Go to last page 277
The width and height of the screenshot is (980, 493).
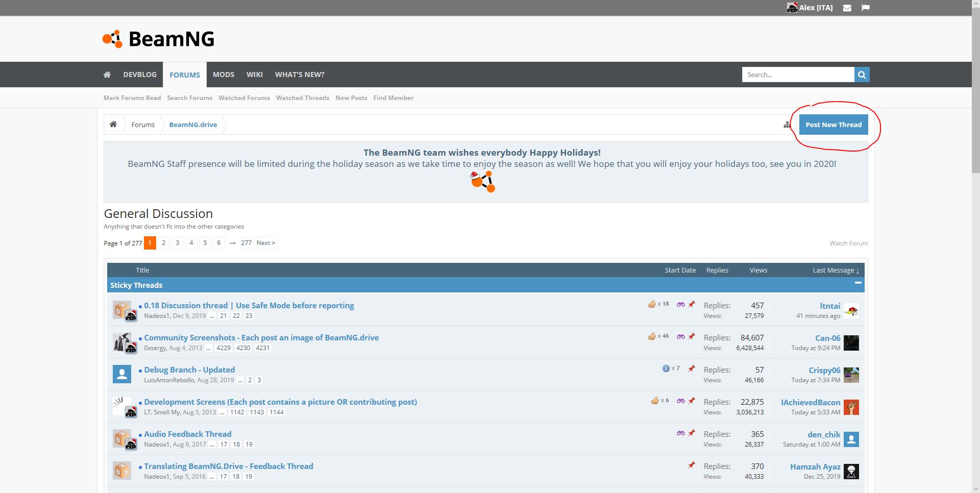[247, 243]
